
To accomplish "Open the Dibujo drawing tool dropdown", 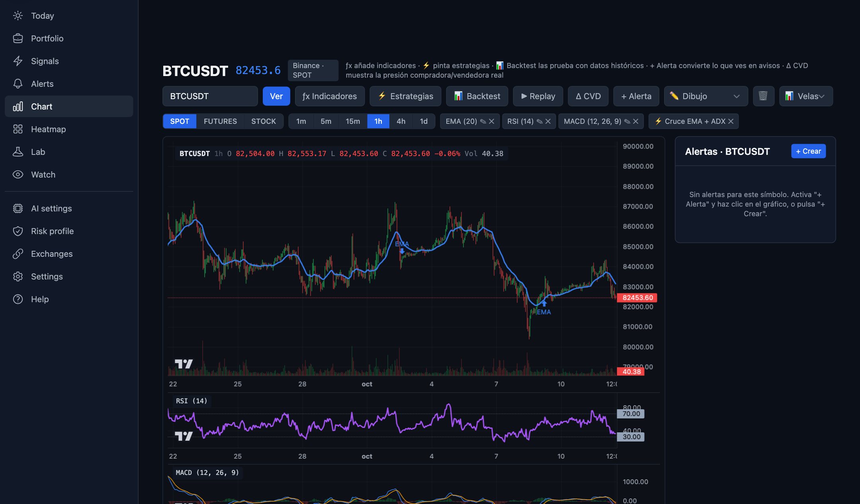I will point(706,96).
